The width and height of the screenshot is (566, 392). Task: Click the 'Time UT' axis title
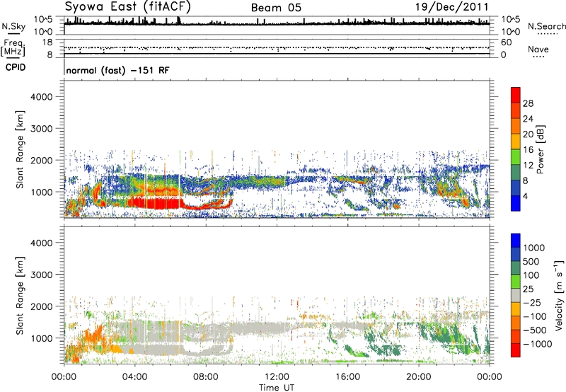pos(277,388)
